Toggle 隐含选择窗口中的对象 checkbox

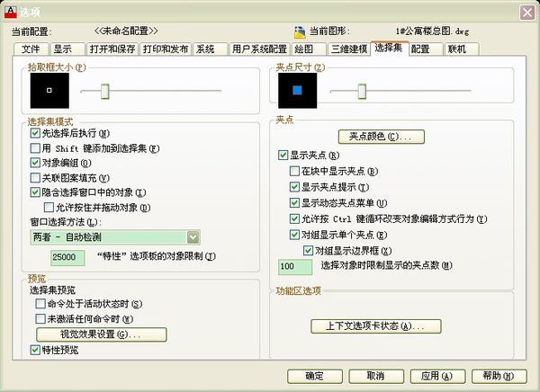point(35,192)
